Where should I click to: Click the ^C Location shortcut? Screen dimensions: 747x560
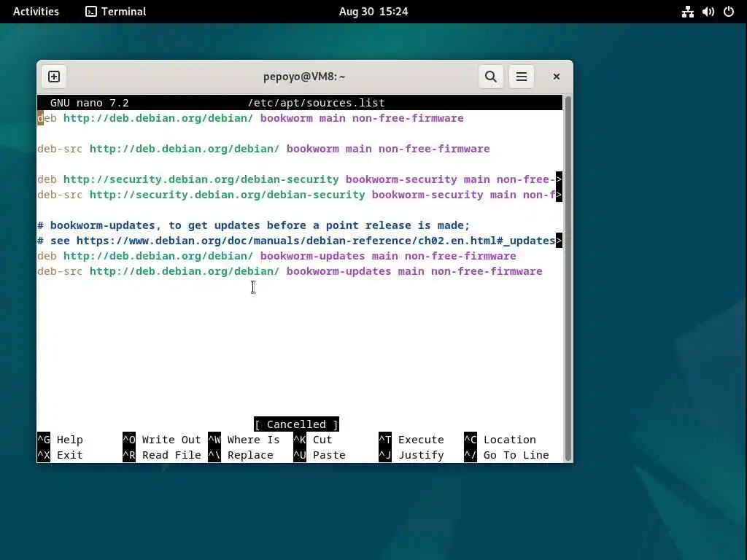coord(500,440)
